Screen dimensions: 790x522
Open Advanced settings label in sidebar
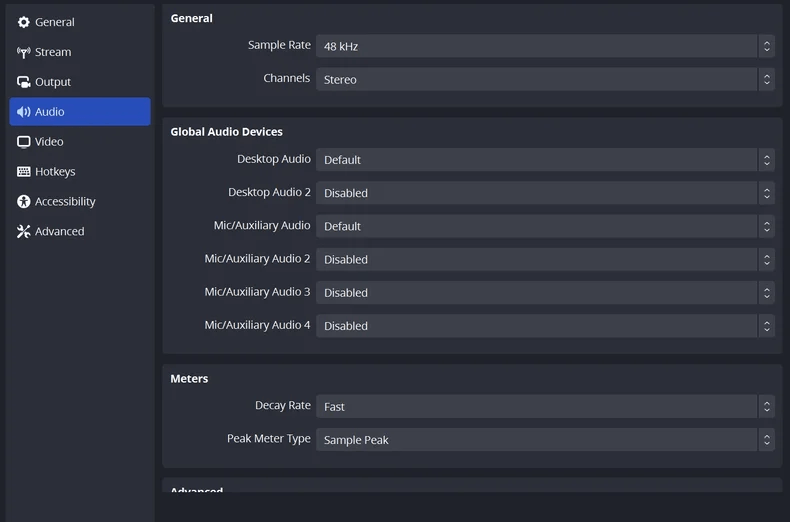[x=59, y=231]
